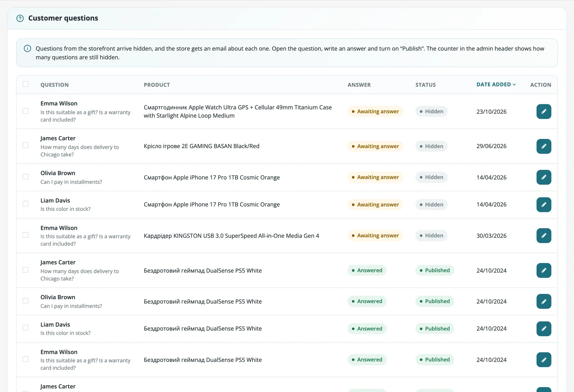Viewport: 574px width, 392px height.
Task: Edit Emma Wilson's DualSense question
Action: pyautogui.click(x=544, y=360)
